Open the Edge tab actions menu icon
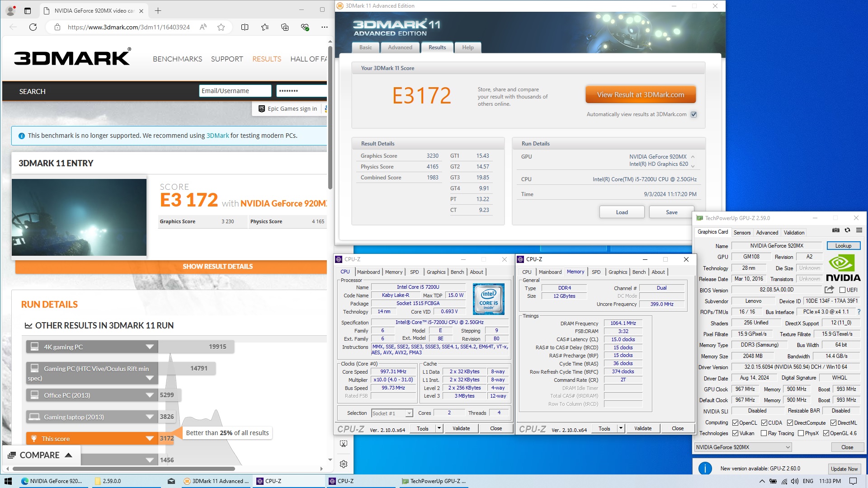Screen dimensions: 868x488 point(28,10)
